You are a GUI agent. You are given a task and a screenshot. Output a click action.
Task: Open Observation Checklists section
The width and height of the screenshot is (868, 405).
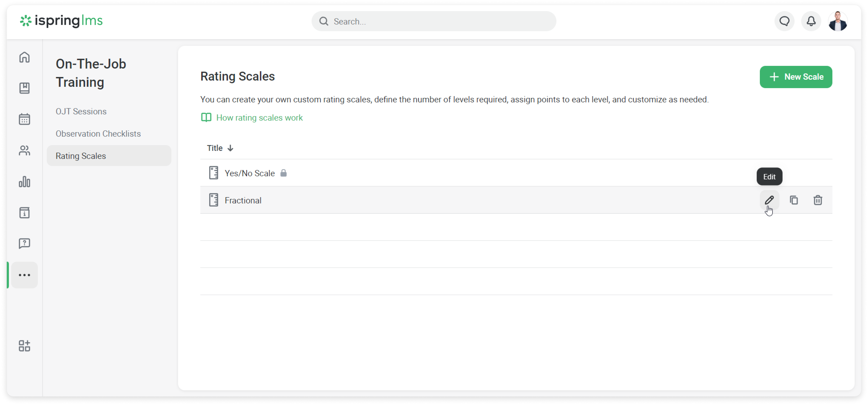click(98, 134)
